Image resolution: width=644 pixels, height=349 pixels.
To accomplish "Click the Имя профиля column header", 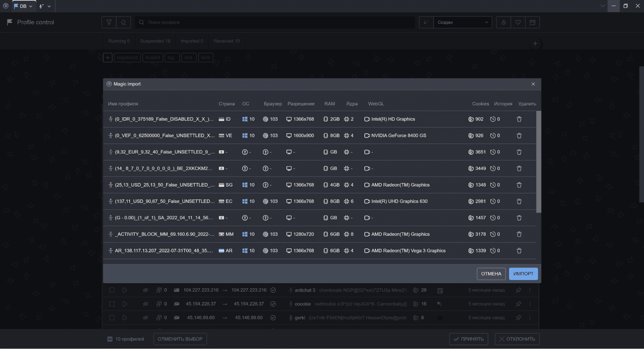I will tap(123, 104).
